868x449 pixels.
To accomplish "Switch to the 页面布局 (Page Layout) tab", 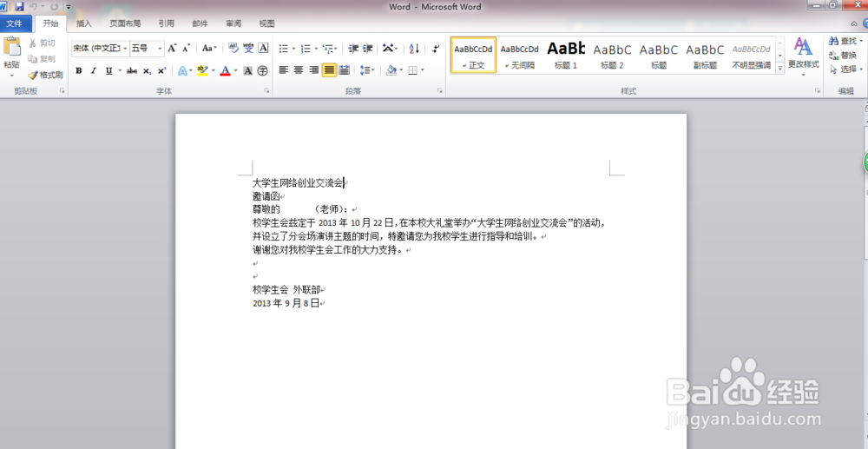I will (125, 23).
